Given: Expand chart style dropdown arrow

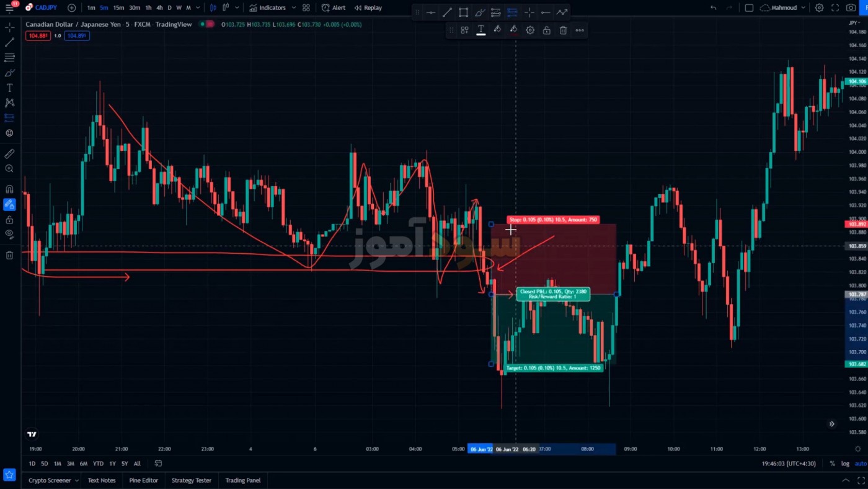Looking at the screenshot, I should click(237, 7).
